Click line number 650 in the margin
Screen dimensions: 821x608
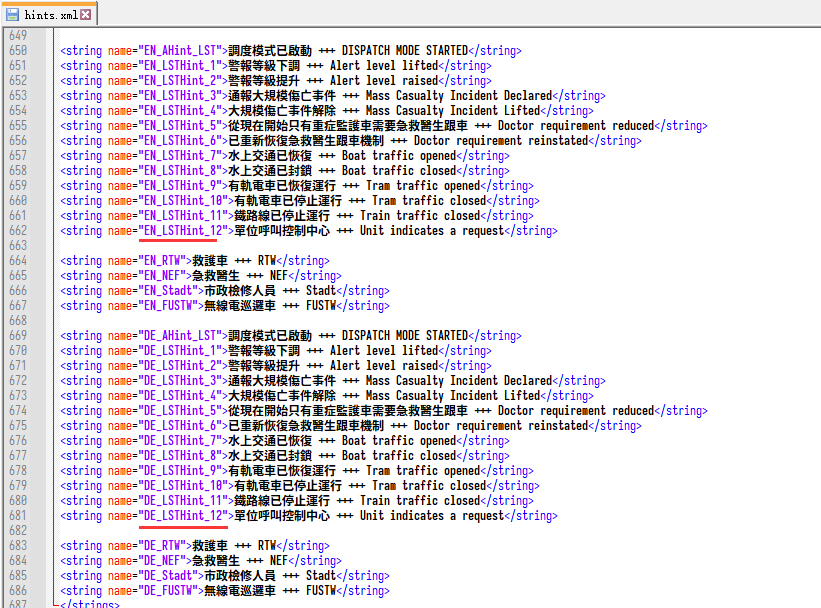(18, 51)
